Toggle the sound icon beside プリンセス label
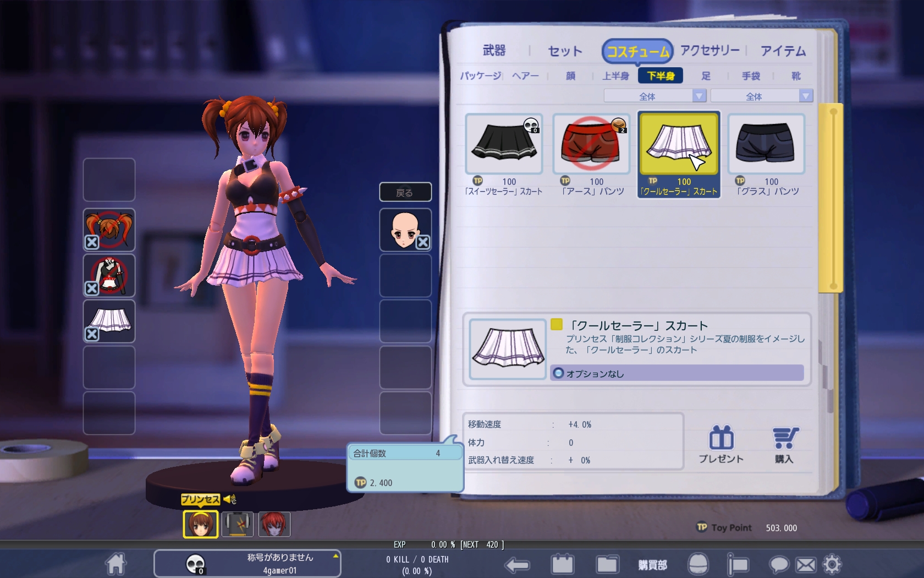Image resolution: width=924 pixels, height=578 pixels. (x=230, y=499)
